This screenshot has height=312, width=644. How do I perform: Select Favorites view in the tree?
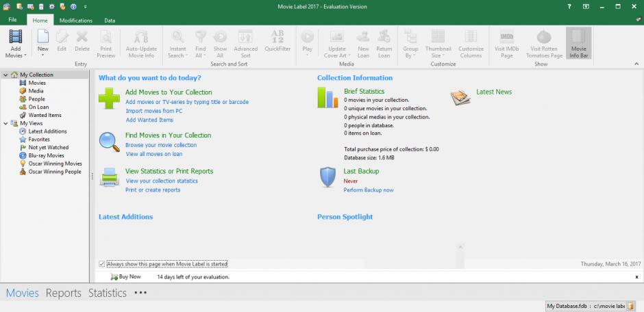pos(39,140)
